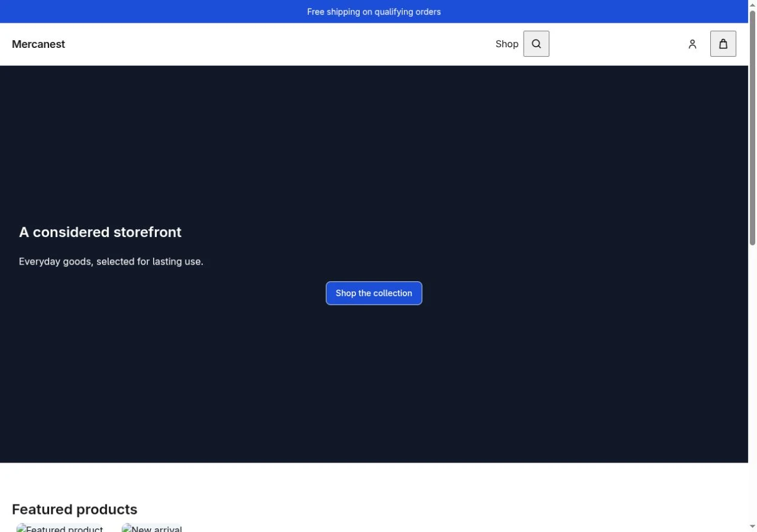Click the scrollbar down arrow
This screenshot has height=532, width=757.
click(752, 527)
